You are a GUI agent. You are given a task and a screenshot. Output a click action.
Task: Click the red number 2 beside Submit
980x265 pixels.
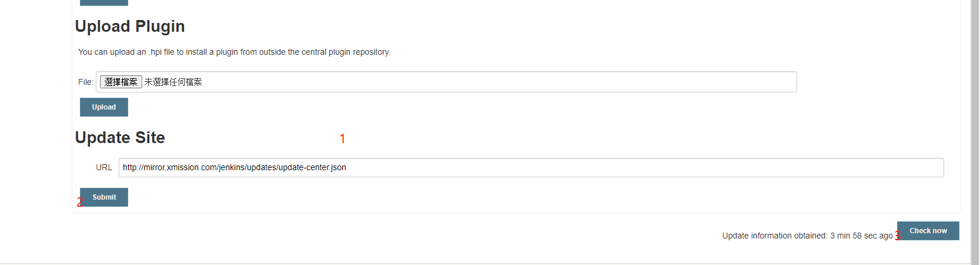(79, 203)
